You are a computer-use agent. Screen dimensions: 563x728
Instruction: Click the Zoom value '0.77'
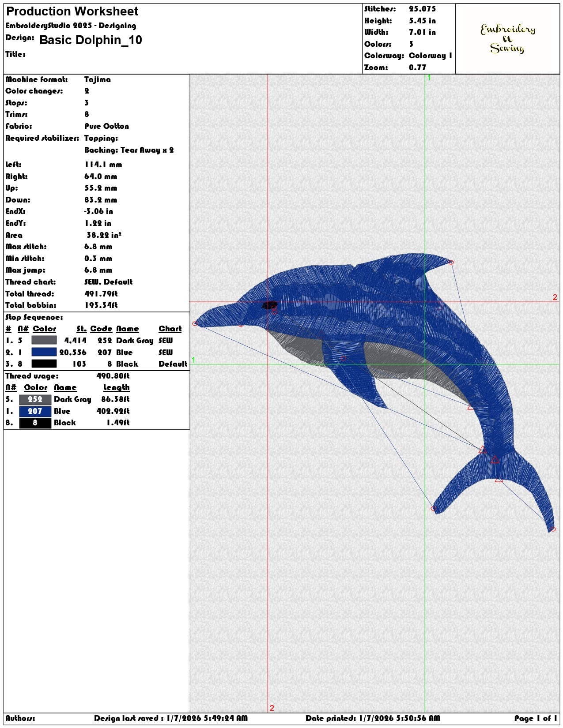[417, 68]
